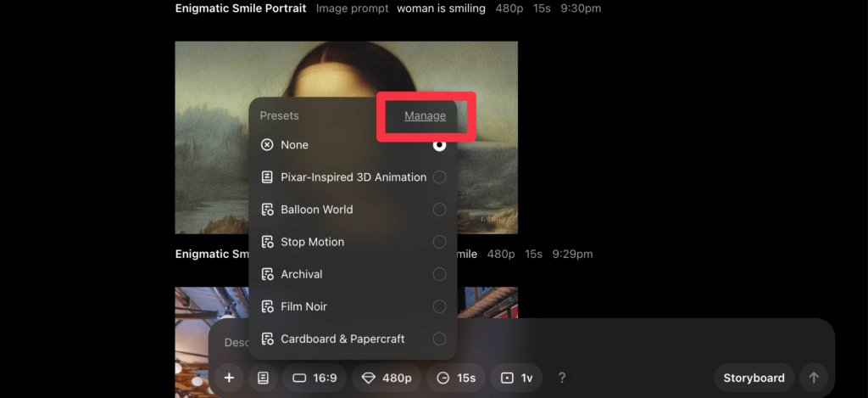
Task: Click the presets icon in bottom toolbar
Action: (x=263, y=378)
